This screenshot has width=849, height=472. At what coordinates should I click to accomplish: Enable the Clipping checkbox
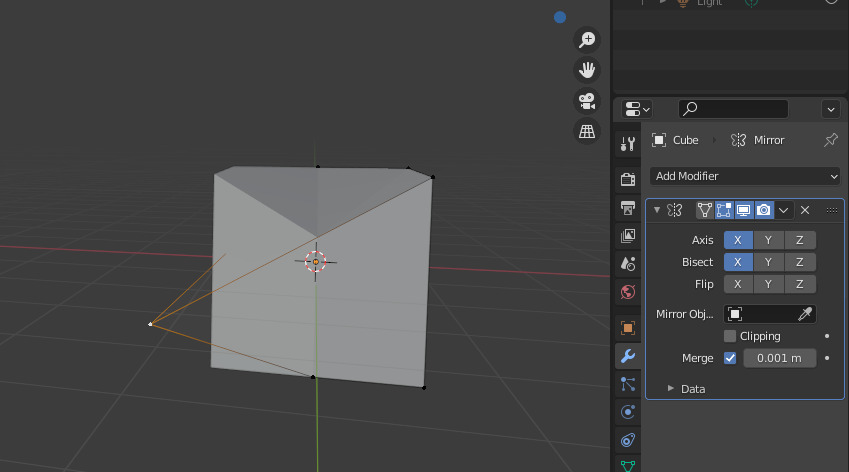click(730, 336)
